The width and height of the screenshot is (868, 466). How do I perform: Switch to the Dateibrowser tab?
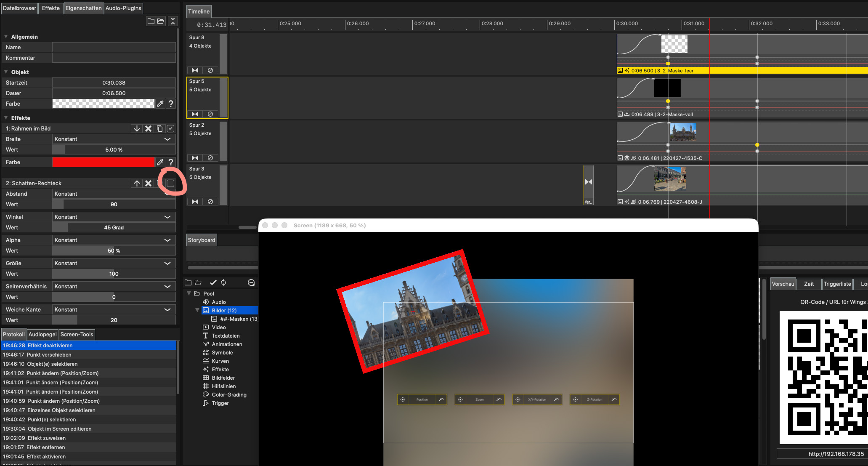[19, 8]
